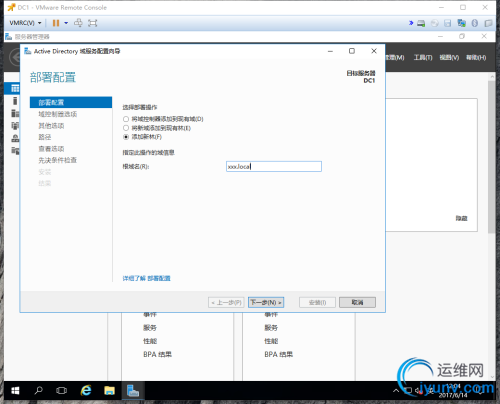Click the floppy drive device icon

[x=448, y=23]
